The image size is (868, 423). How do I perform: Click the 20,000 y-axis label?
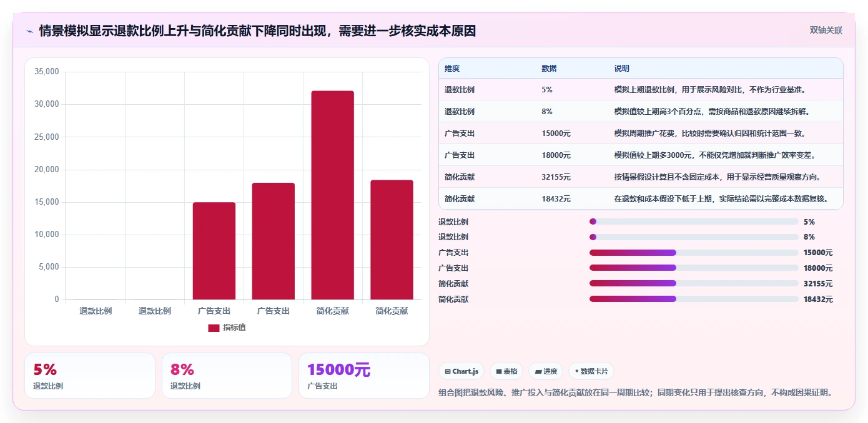47,169
